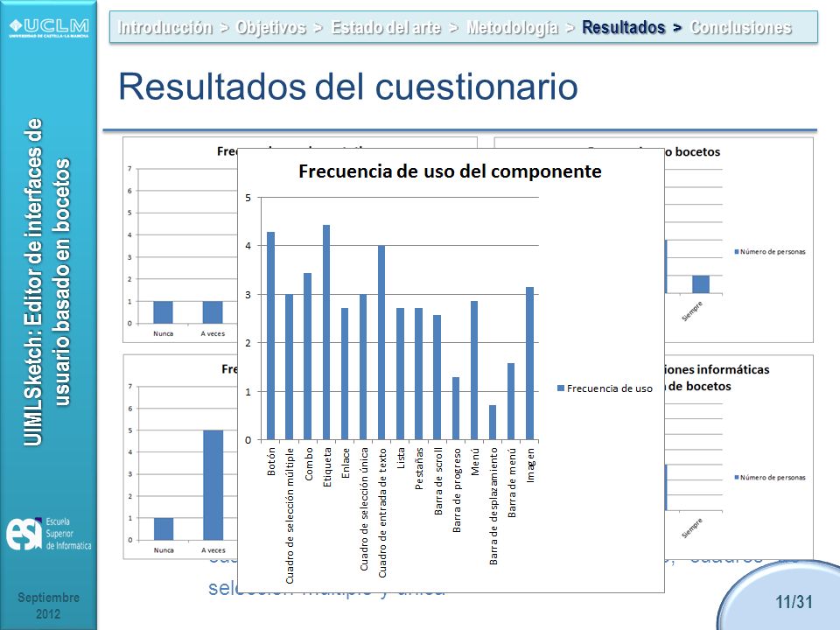Click the Lista axis label
This screenshot has height=630, width=840.
coord(401,458)
